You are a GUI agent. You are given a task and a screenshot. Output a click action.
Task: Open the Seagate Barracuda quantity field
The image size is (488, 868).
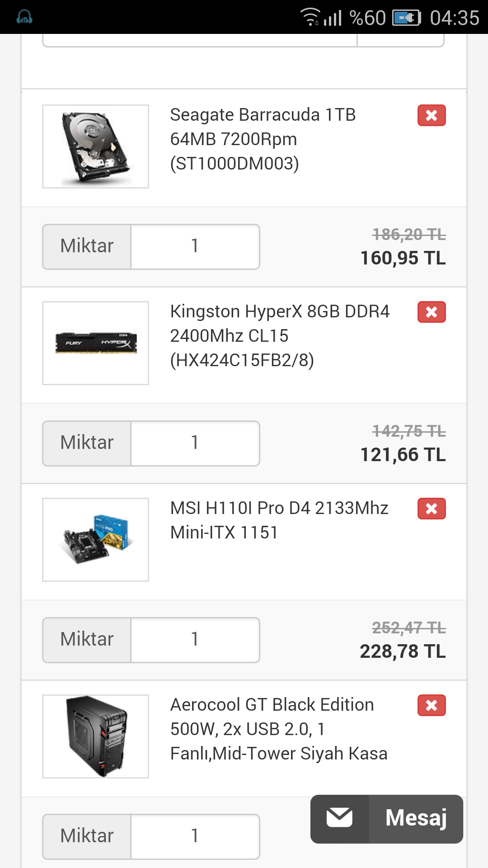[x=194, y=246]
